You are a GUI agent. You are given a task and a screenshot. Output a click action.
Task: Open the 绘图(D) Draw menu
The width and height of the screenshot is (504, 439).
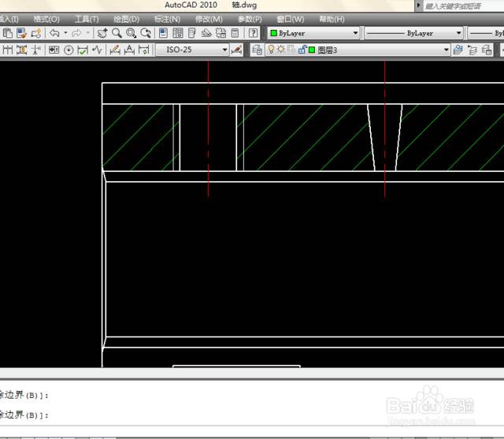[x=126, y=19]
